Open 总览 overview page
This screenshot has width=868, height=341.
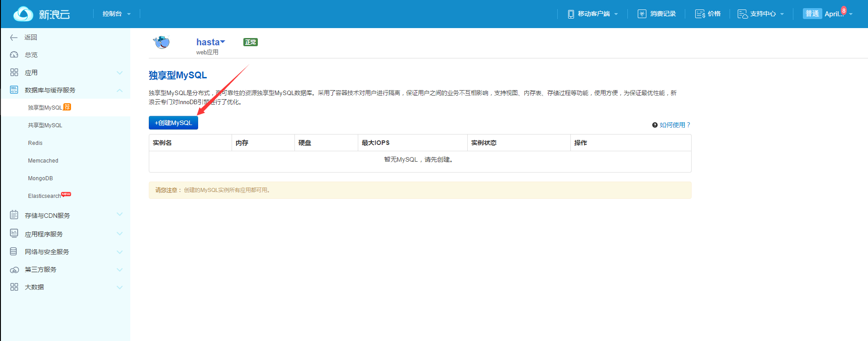31,55
